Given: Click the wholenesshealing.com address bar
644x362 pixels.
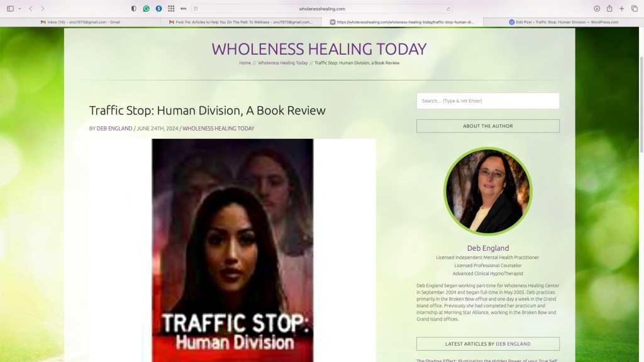Looking at the screenshot, I should pyautogui.click(x=322, y=9).
